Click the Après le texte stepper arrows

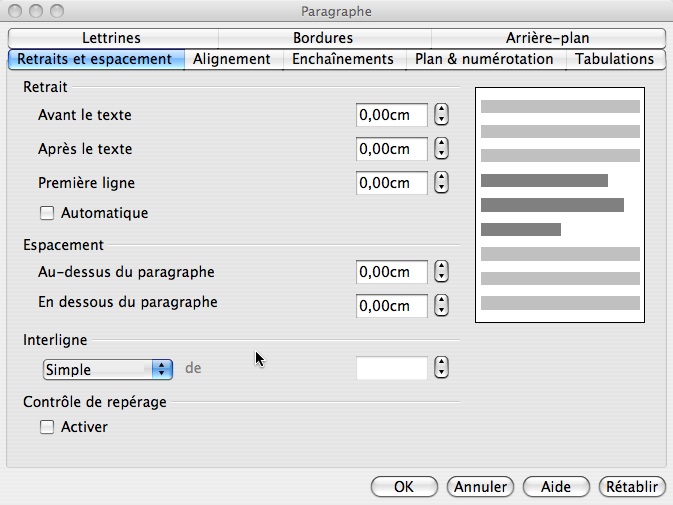pyautogui.click(x=441, y=148)
